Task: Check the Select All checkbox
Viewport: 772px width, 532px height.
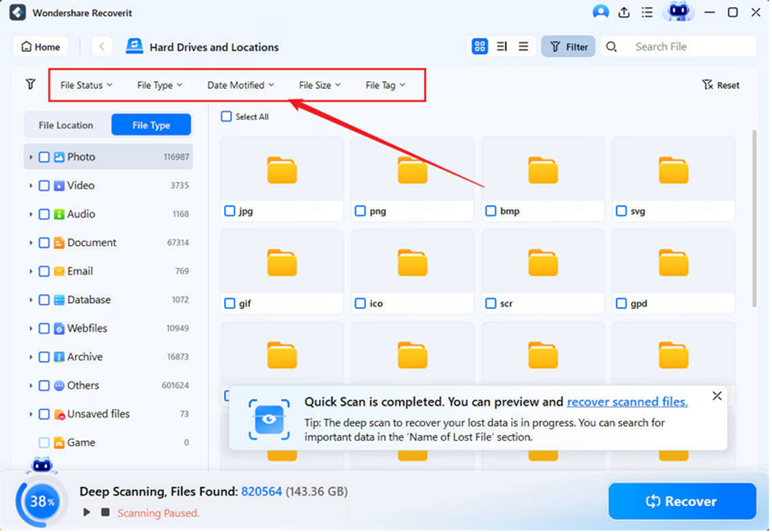Action: [x=227, y=117]
